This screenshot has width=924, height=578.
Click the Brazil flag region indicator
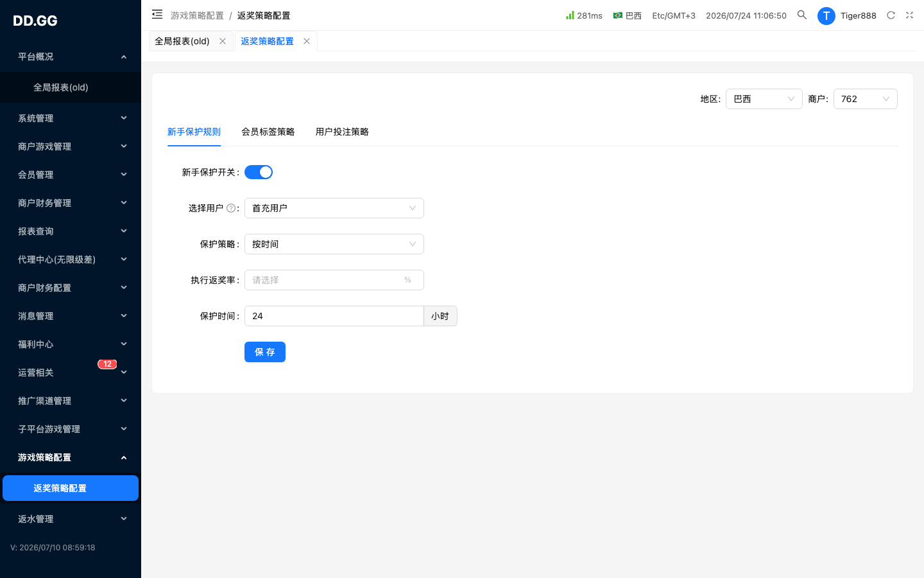627,15
